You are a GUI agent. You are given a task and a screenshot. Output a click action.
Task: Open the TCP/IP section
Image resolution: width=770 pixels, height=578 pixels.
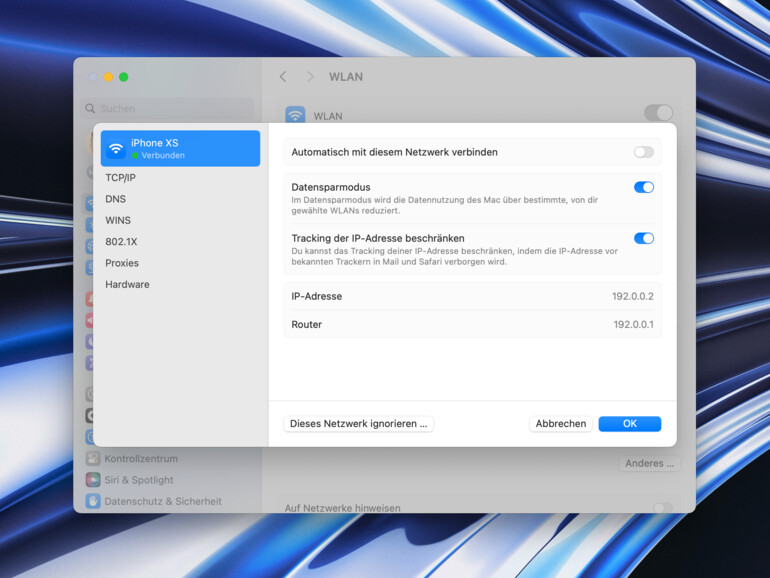click(x=120, y=178)
